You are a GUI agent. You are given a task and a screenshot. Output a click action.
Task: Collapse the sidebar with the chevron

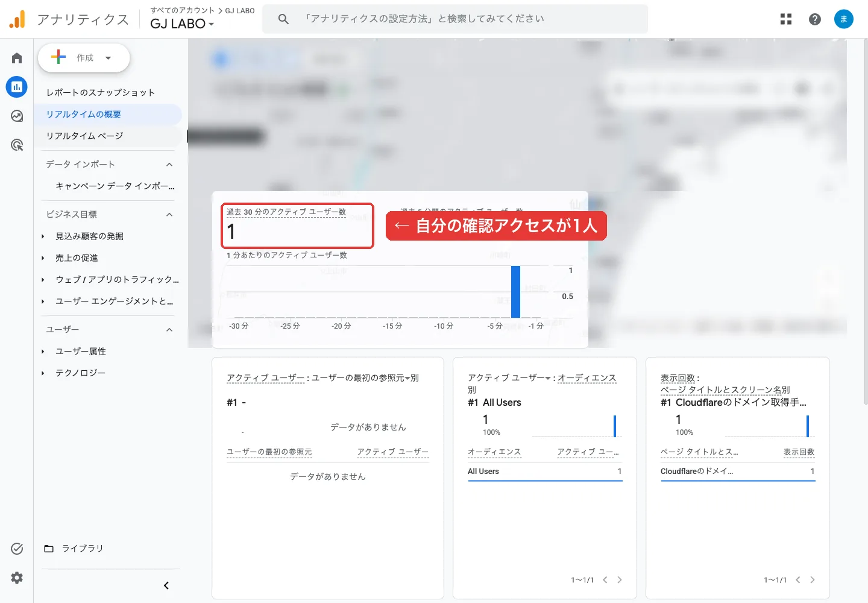166,586
